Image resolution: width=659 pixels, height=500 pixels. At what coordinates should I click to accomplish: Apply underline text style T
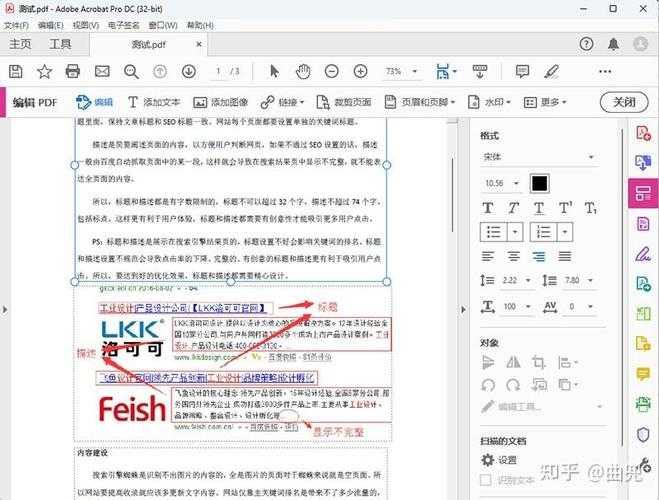click(539, 208)
